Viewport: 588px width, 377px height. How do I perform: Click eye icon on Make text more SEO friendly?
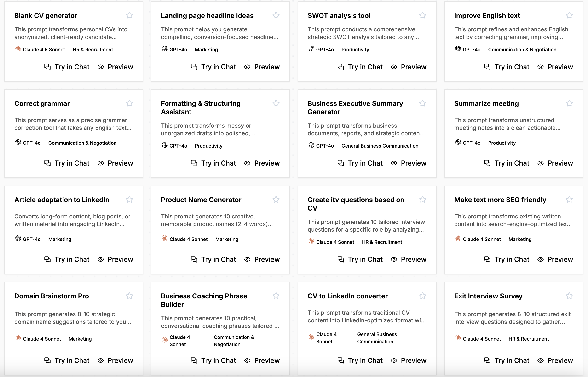point(541,259)
